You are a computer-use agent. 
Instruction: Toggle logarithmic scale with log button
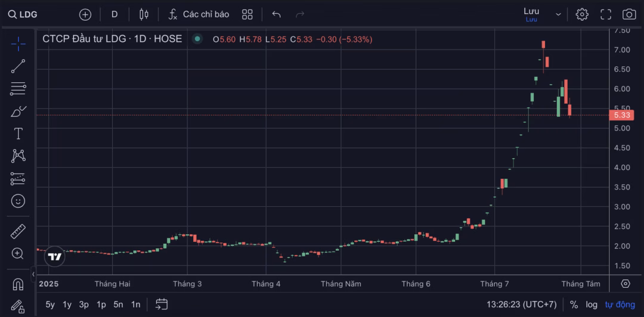pos(591,304)
